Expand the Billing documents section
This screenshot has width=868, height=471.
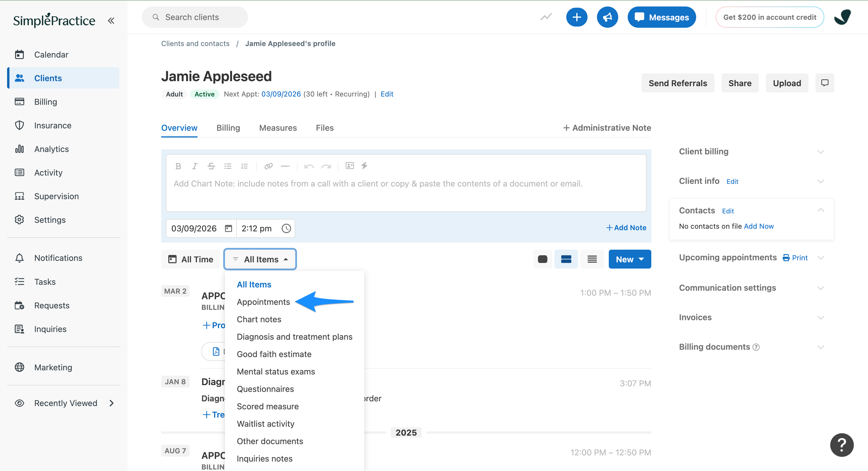pos(820,347)
